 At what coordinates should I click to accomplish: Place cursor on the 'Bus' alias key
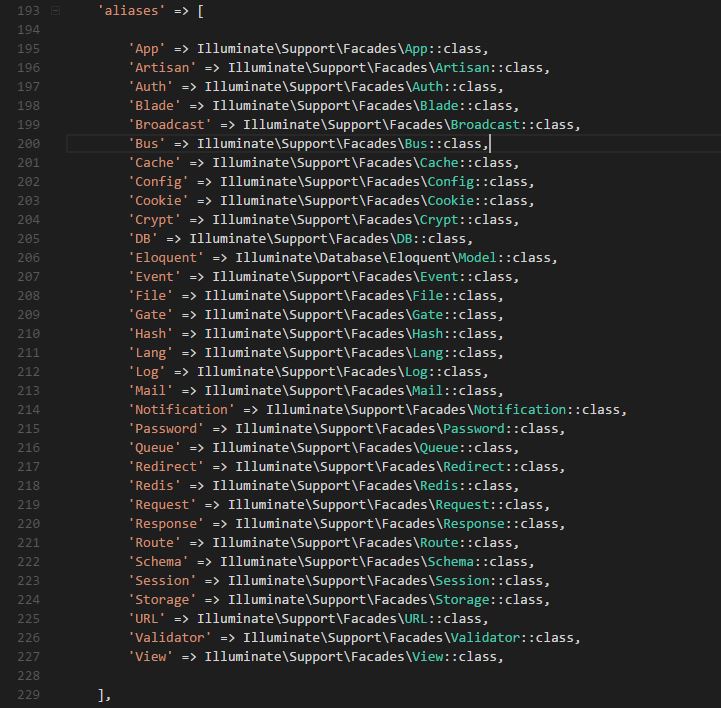click(x=147, y=143)
